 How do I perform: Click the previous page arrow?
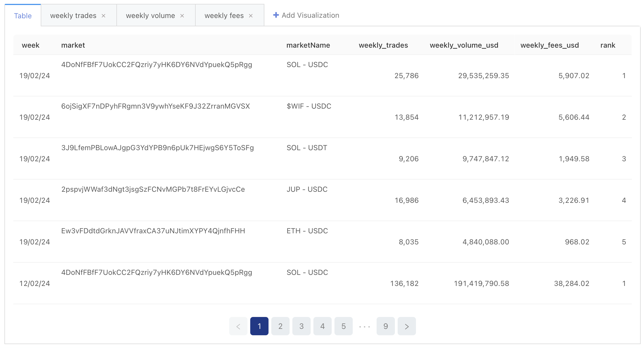(238, 326)
